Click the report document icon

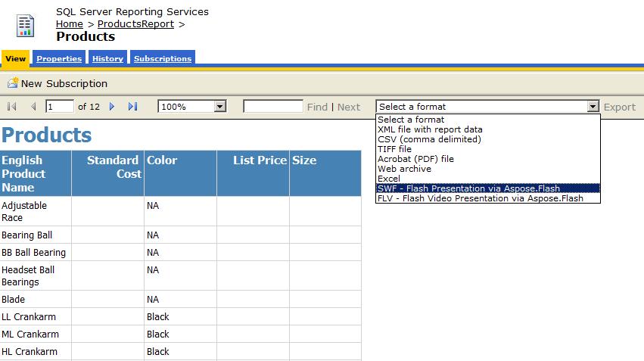click(25, 26)
